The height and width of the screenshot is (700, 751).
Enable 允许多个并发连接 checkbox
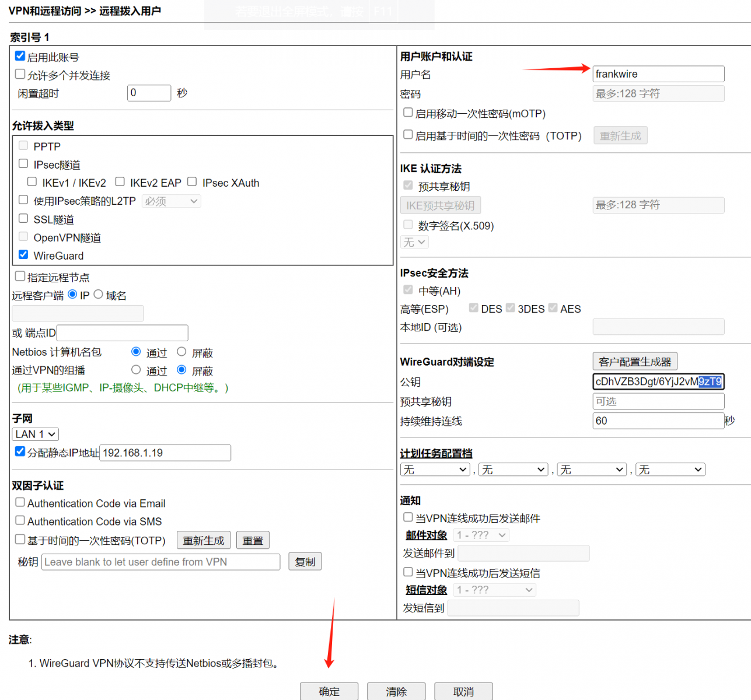coord(20,75)
